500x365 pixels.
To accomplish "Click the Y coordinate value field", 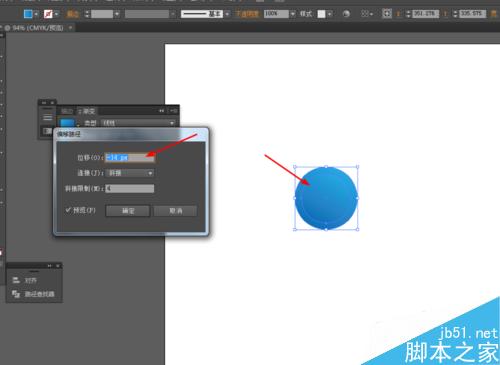I will pyautogui.click(x=472, y=14).
